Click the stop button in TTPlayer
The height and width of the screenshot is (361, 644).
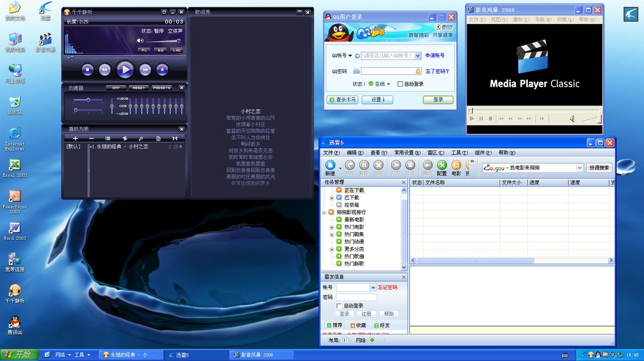click(x=87, y=69)
